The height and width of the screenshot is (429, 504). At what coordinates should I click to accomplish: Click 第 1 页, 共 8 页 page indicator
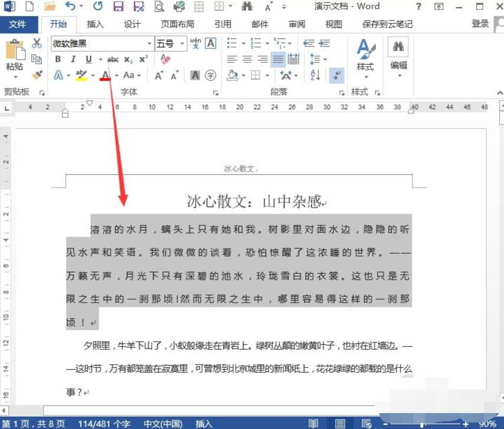34,424
